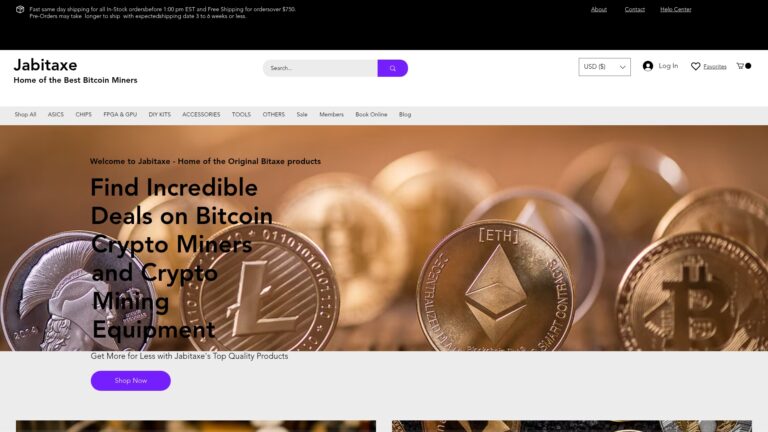Click the Shop Now button
The height and width of the screenshot is (432, 768).
pos(130,381)
